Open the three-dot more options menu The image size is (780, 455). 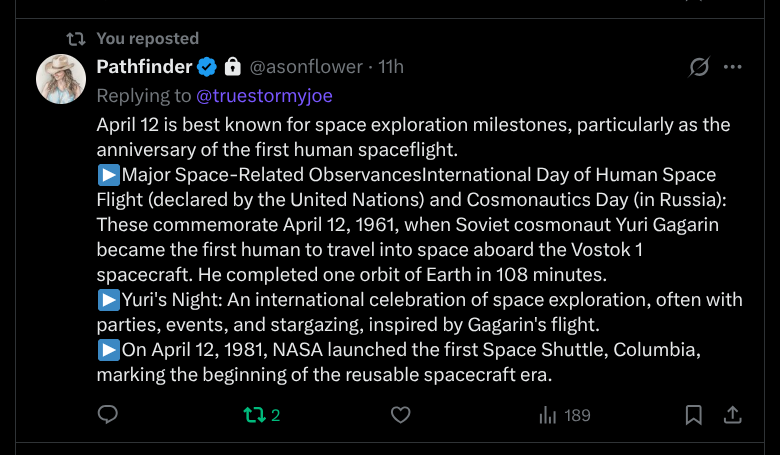(733, 67)
